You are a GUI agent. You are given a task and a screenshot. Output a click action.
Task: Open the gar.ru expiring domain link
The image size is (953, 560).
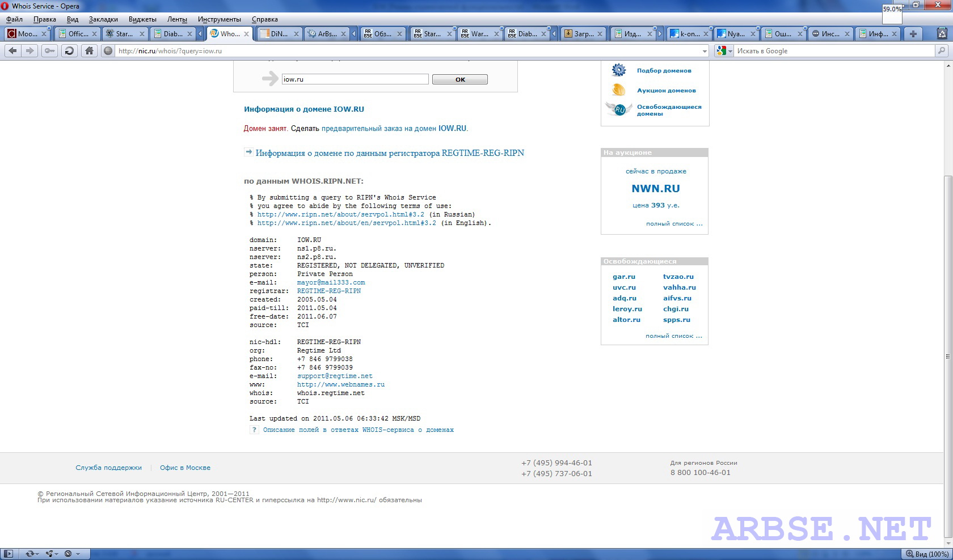tap(623, 277)
